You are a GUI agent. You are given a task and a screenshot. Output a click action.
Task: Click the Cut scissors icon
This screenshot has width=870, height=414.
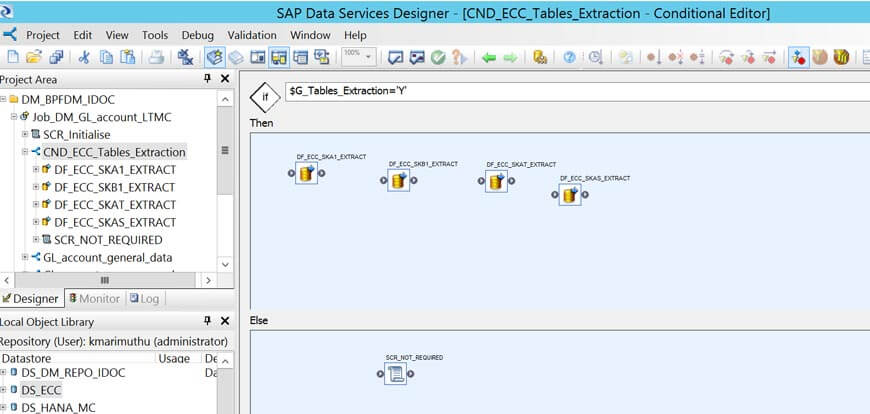tap(84, 57)
